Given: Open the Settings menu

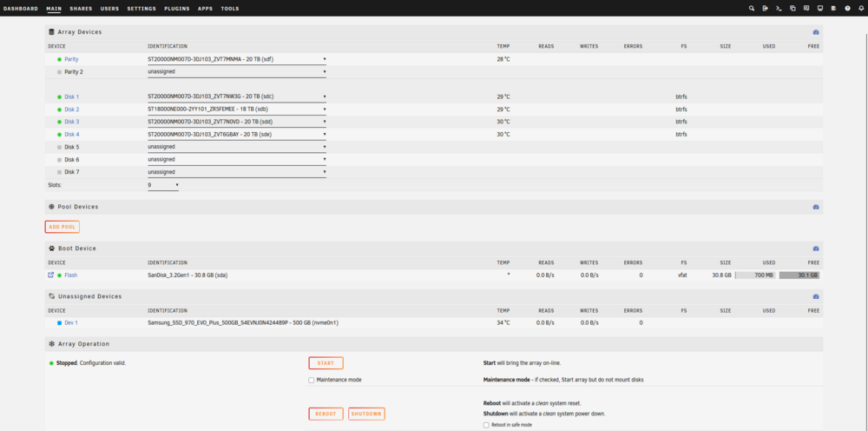Looking at the screenshot, I should (141, 9).
